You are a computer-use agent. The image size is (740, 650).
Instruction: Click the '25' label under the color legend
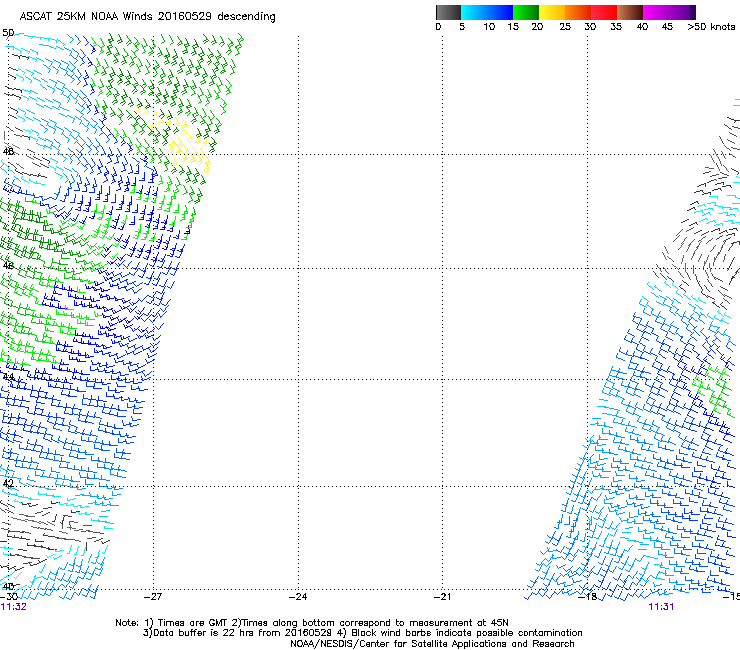[565, 27]
